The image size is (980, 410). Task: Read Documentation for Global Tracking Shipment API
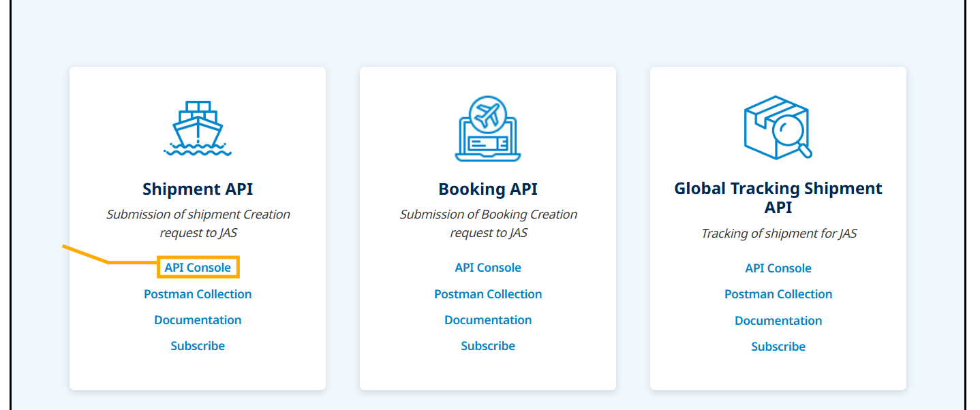[x=778, y=321]
